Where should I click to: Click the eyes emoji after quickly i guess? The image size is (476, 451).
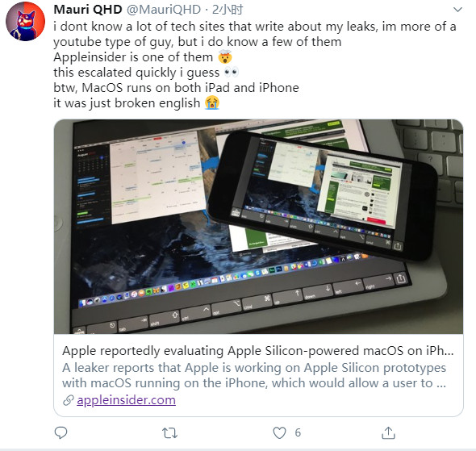232,73
